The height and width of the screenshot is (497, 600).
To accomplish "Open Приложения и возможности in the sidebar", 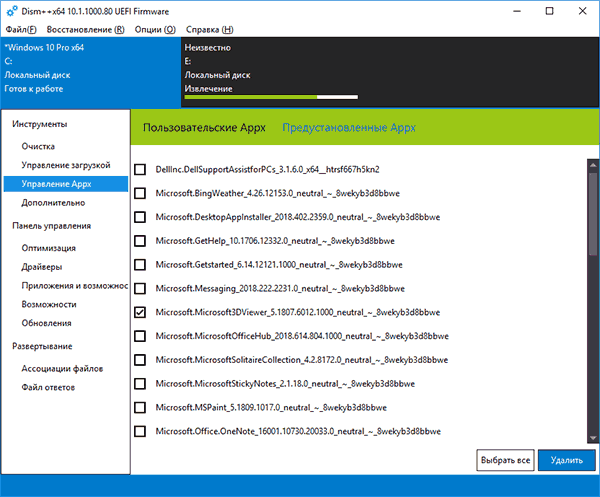I will tap(75, 285).
